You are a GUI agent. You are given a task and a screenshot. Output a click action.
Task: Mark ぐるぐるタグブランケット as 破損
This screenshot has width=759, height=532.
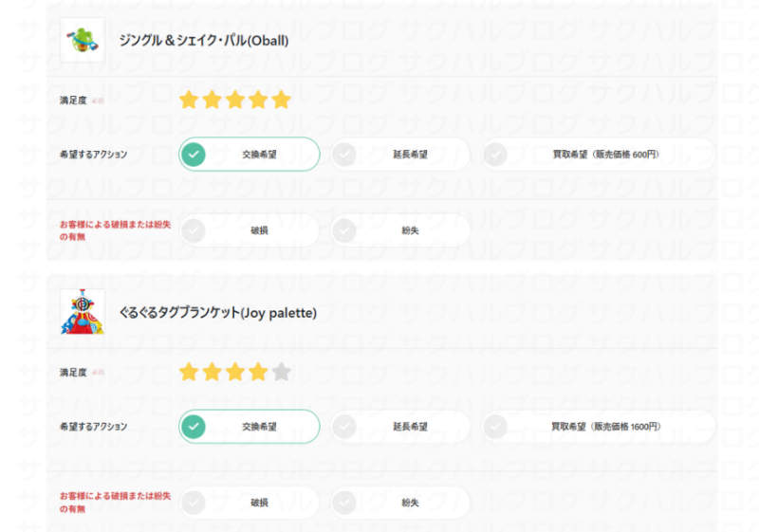250,503
